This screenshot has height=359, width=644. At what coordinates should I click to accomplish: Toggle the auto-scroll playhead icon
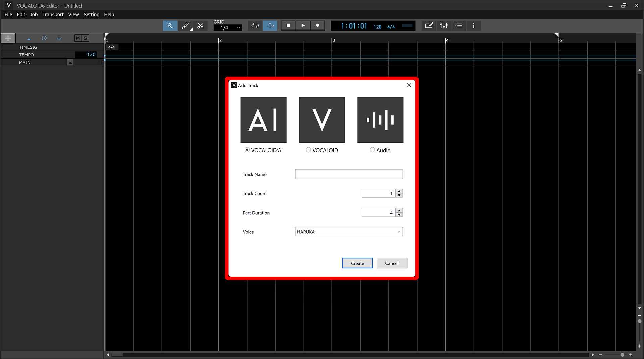coord(270,25)
